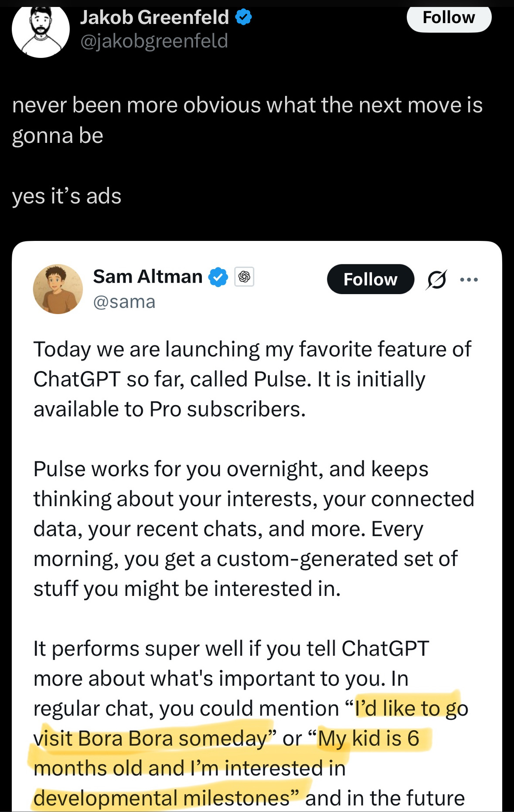This screenshot has width=514, height=812.
Task: Open Sam Altman's cartoon profile picture
Action: [x=58, y=289]
